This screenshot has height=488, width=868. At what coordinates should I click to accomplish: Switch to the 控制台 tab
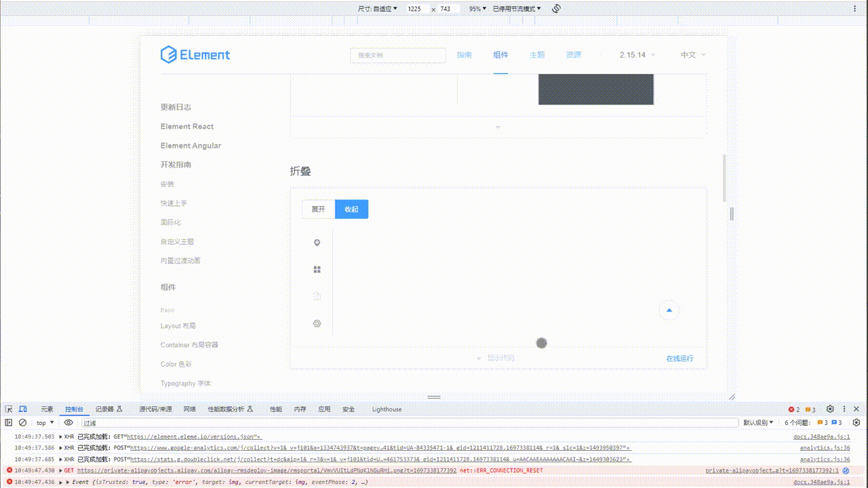tap(74, 409)
